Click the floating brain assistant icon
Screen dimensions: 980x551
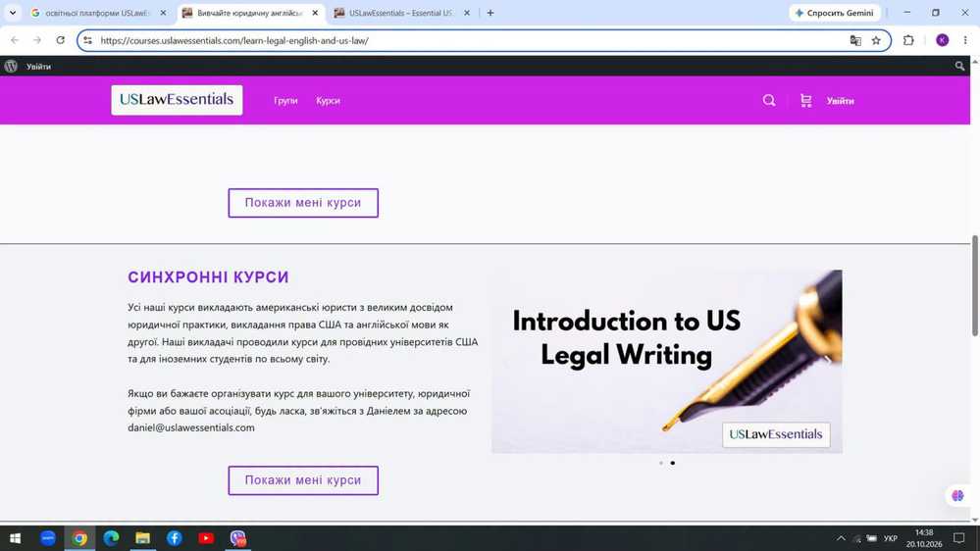957,496
